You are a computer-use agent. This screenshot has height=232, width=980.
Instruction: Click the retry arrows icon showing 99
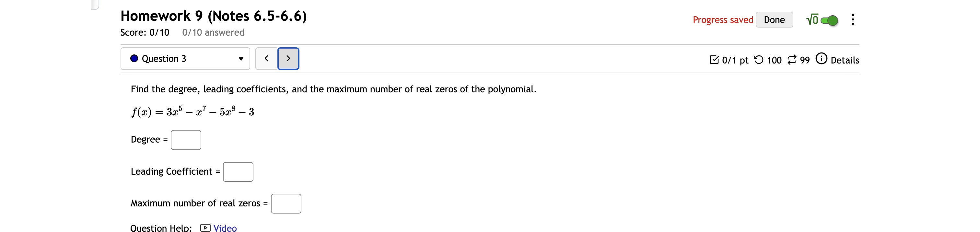tap(792, 59)
